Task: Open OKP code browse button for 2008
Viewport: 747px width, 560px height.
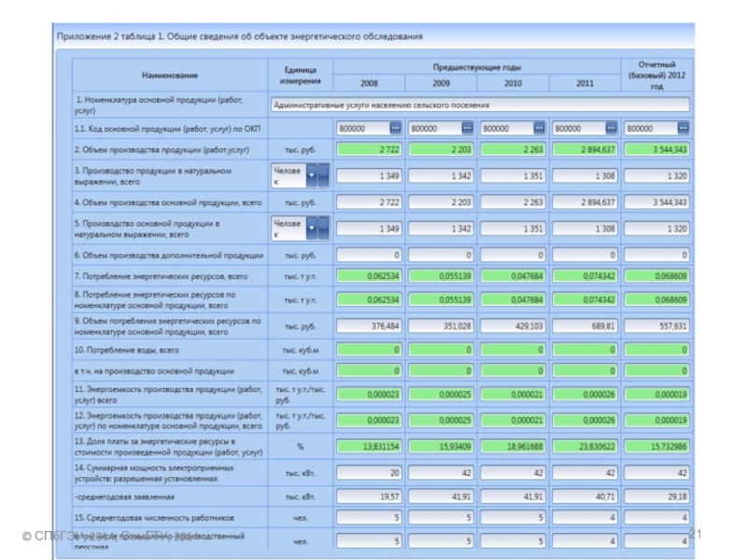Action: click(395, 128)
